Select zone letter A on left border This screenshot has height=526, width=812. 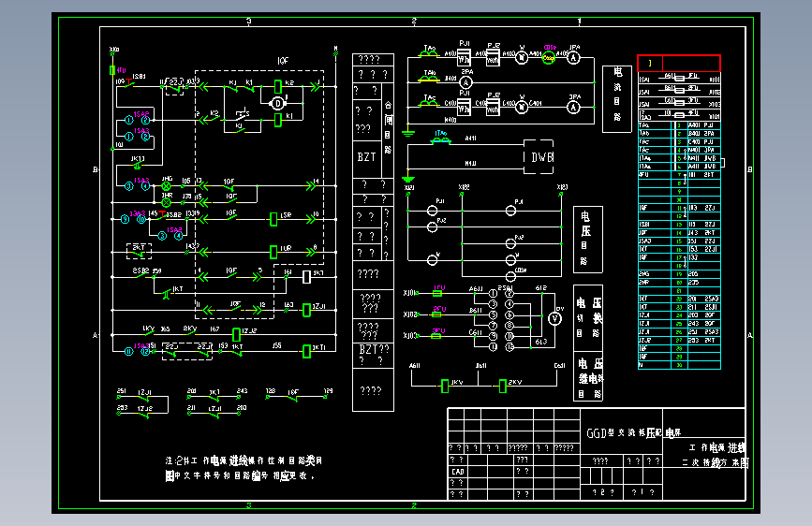[95, 335]
